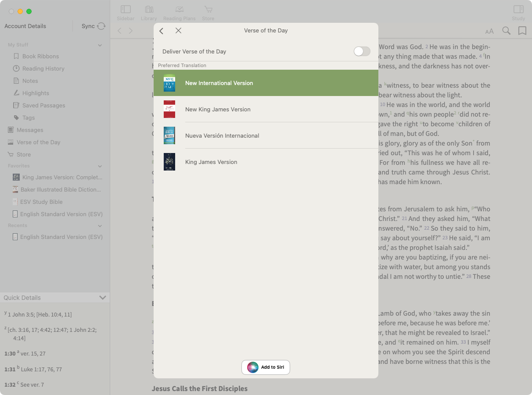Open English Standard Version in Recents

point(61,237)
